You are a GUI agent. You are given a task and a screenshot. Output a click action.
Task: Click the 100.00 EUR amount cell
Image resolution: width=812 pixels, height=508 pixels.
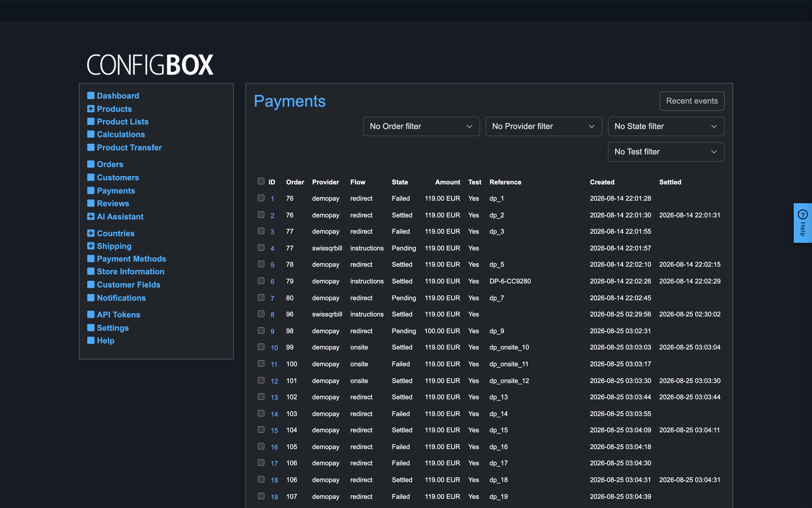442,331
